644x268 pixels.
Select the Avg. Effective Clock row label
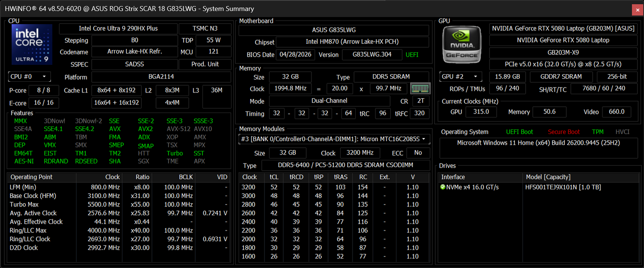click(x=36, y=222)
